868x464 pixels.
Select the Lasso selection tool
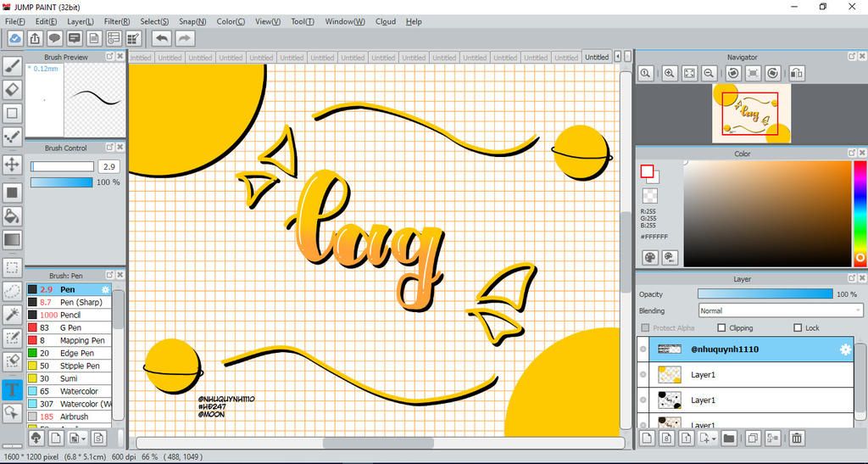12,291
